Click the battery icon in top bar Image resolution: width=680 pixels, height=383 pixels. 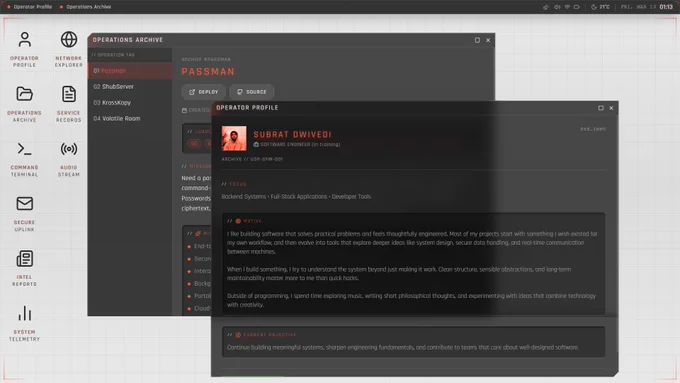coord(576,7)
